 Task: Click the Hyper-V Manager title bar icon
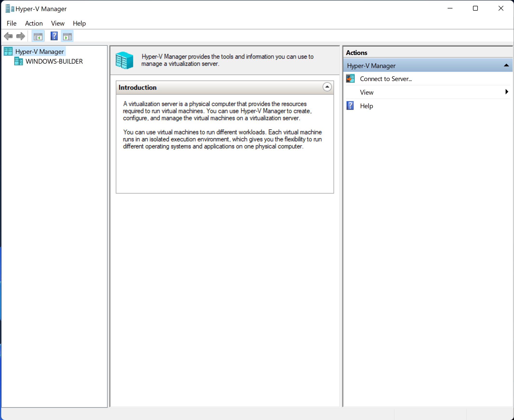(10, 9)
